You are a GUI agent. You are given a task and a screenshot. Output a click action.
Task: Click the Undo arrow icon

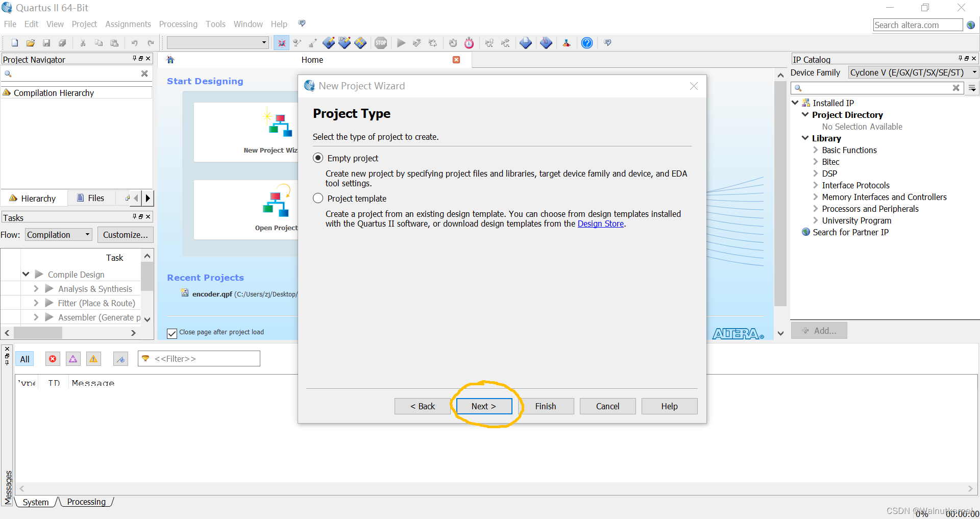(135, 43)
